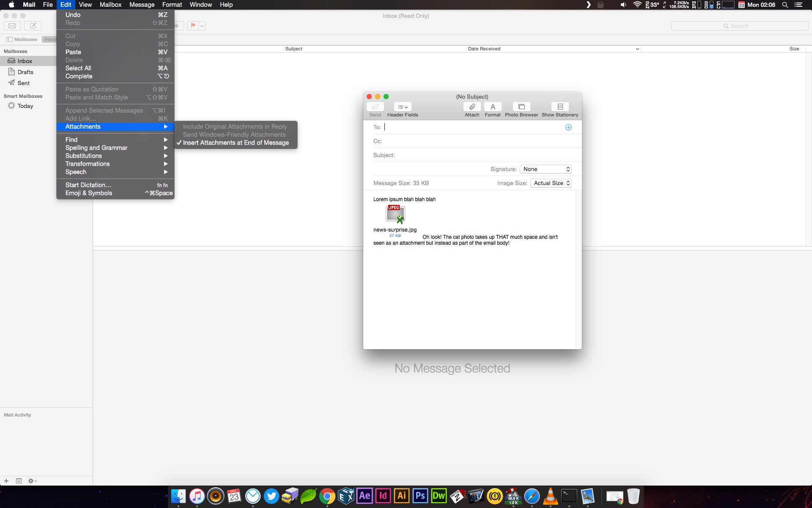Click the Attach paperclip icon

pos(472,107)
